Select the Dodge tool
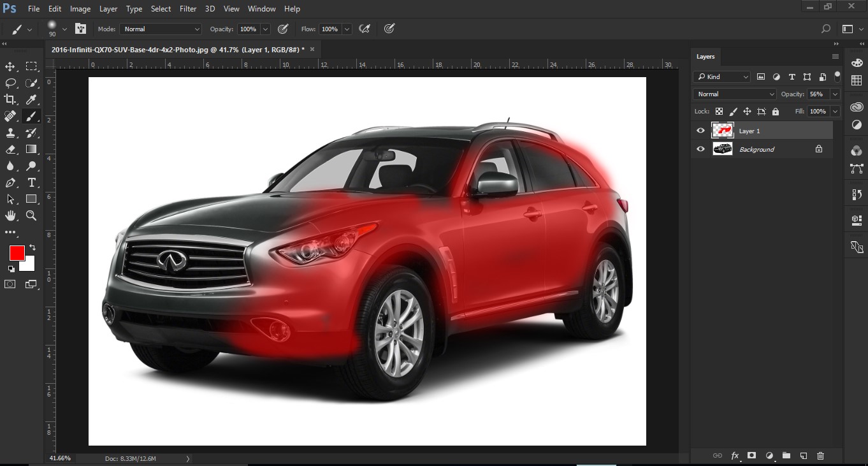The height and width of the screenshot is (466, 868). (31, 166)
